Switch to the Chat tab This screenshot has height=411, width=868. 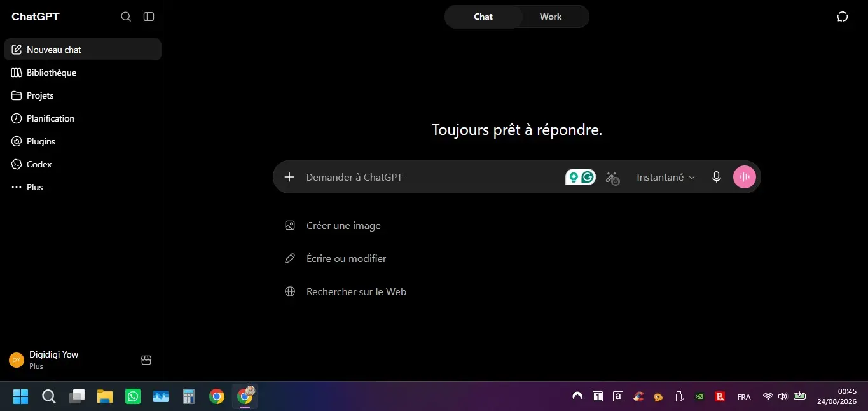(x=483, y=17)
